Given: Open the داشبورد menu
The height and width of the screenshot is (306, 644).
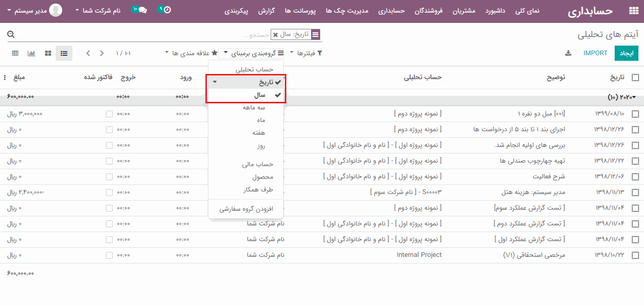Looking at the screenshot, I should coord(496,11).
